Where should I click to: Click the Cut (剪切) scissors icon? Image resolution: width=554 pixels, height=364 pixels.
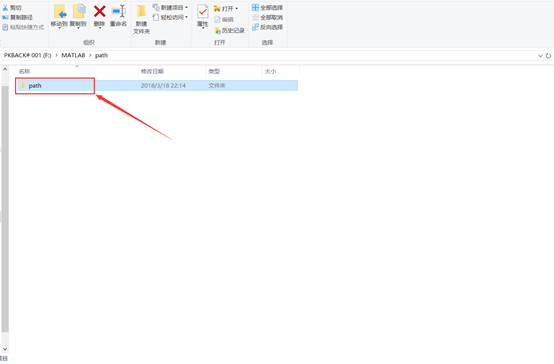click(5, 7)
